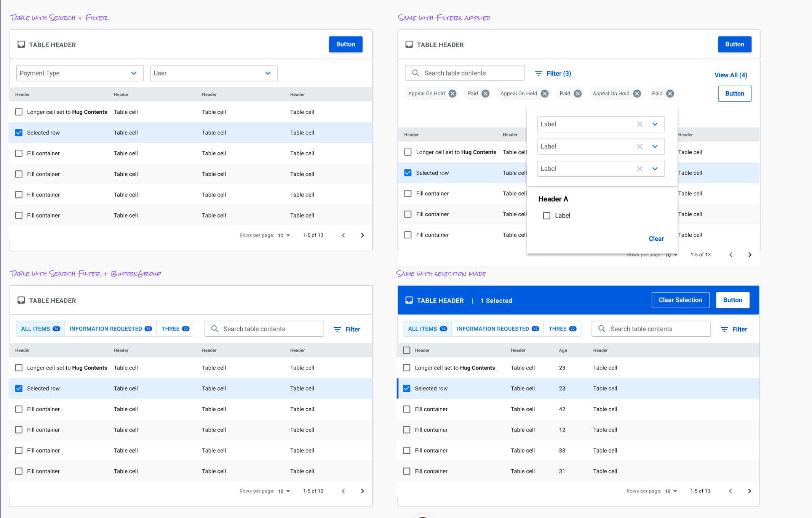Image resolution: width=812 pixels, height=518 pixels.
Task: Click the View All (4) link
Action: 730,75
